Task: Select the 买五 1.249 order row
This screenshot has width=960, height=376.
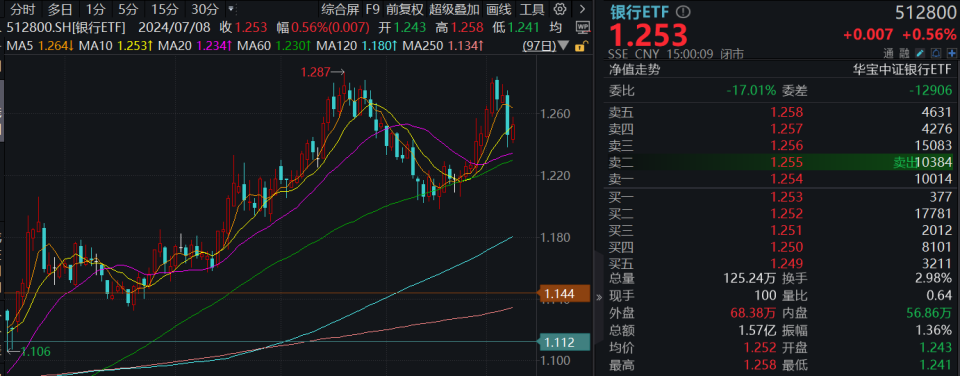Action: tap(781, 265)
